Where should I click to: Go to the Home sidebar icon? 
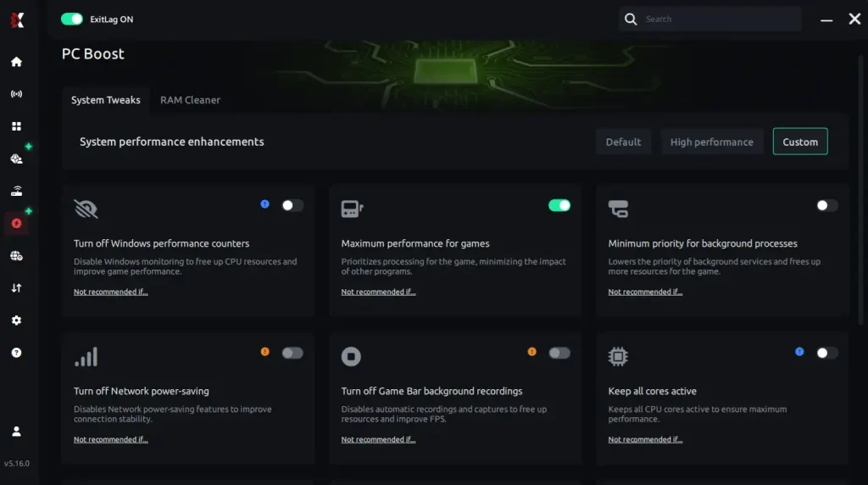pyautogui.click(x=17, y=61)
